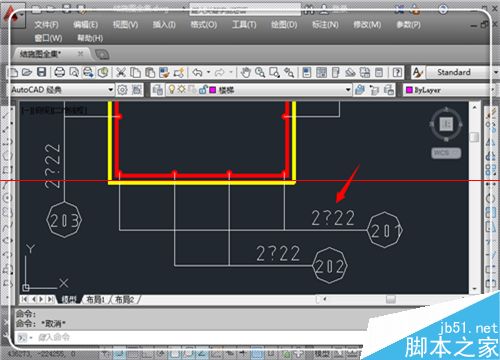
Task: Click the Zoom Previous icon
Action: (289, 72)
